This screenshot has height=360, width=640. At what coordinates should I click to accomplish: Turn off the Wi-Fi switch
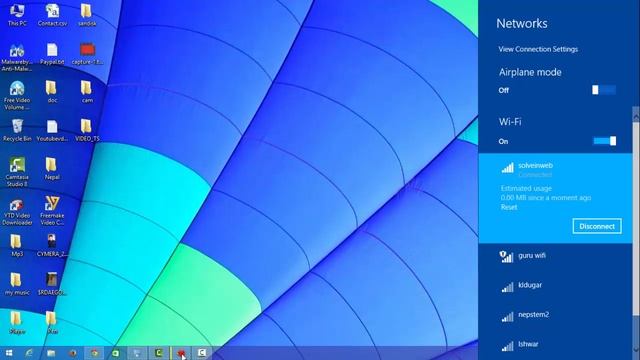tap(604, 141)
